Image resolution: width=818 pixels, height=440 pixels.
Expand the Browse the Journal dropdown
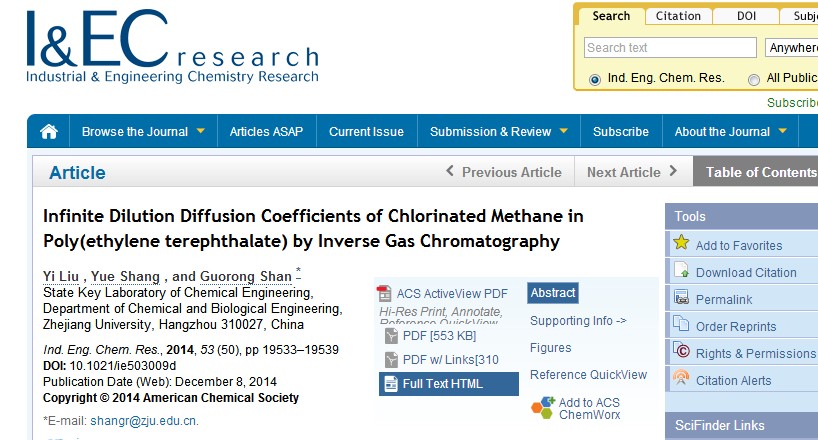pyautogui.click(x=143, y=132)
